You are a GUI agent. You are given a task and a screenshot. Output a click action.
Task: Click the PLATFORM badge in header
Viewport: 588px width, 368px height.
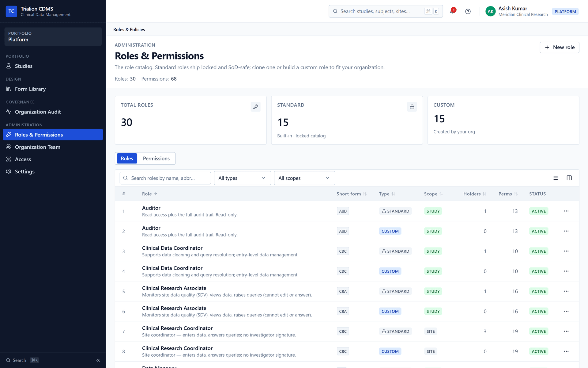tap(565, 12)
